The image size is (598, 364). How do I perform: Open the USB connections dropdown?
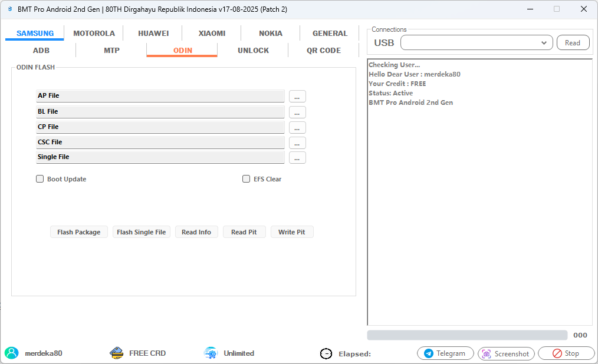pos(544,42)
